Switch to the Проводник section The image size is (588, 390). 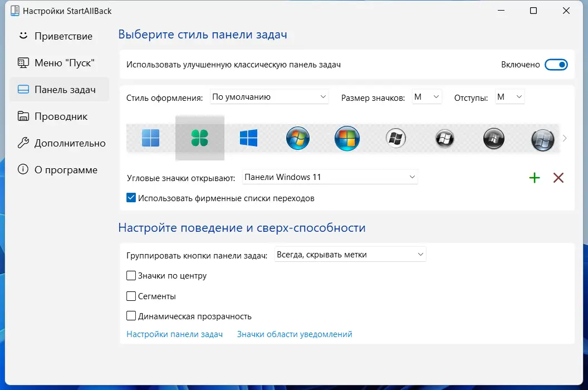pyautogui.click(x=59, y=116)
